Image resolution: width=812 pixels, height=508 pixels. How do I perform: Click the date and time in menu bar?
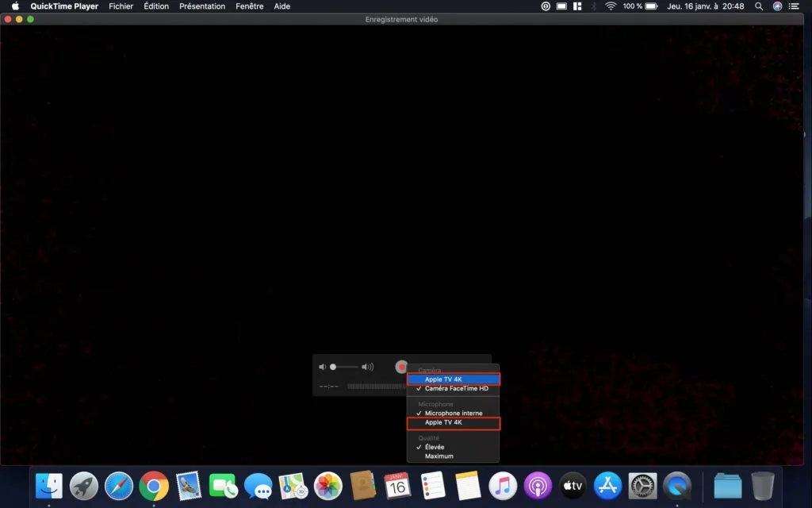705,6
